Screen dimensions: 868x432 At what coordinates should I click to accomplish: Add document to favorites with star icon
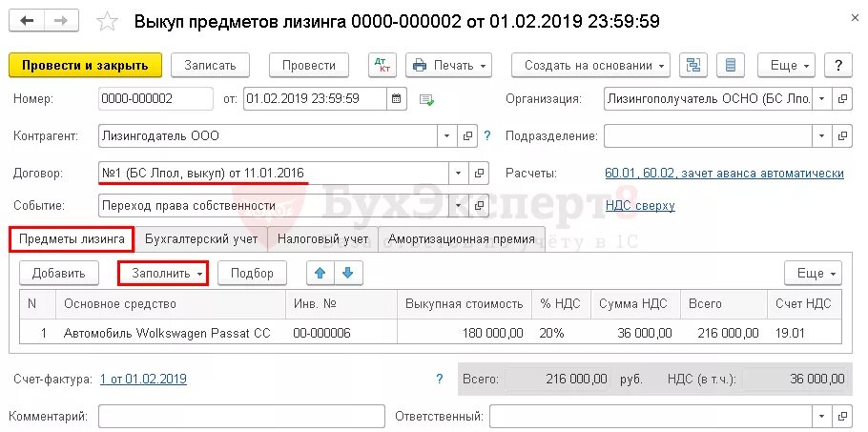click(x=107, y=22)
